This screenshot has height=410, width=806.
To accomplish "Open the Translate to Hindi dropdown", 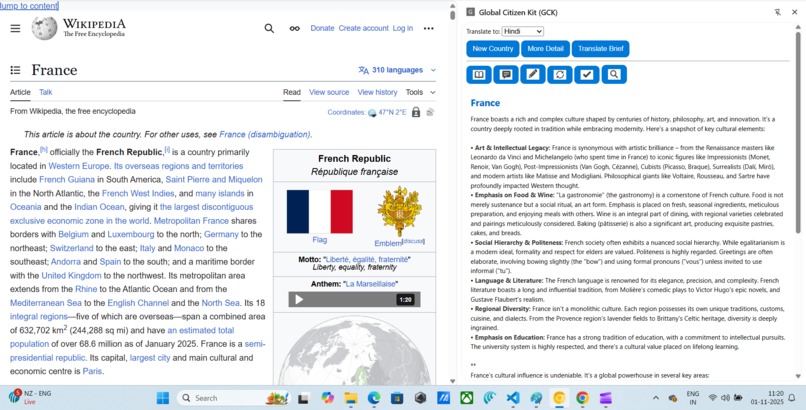I will pyautogui.click(x=523, y=31).
